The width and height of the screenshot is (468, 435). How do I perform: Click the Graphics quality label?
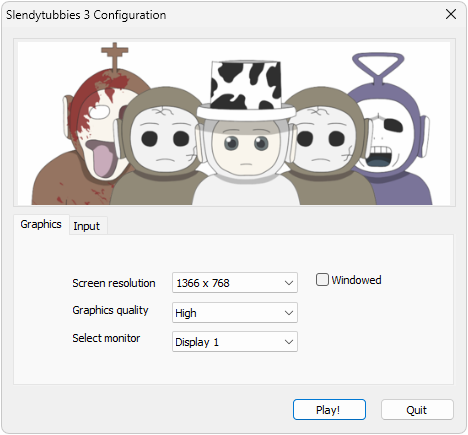click(110, 310)
